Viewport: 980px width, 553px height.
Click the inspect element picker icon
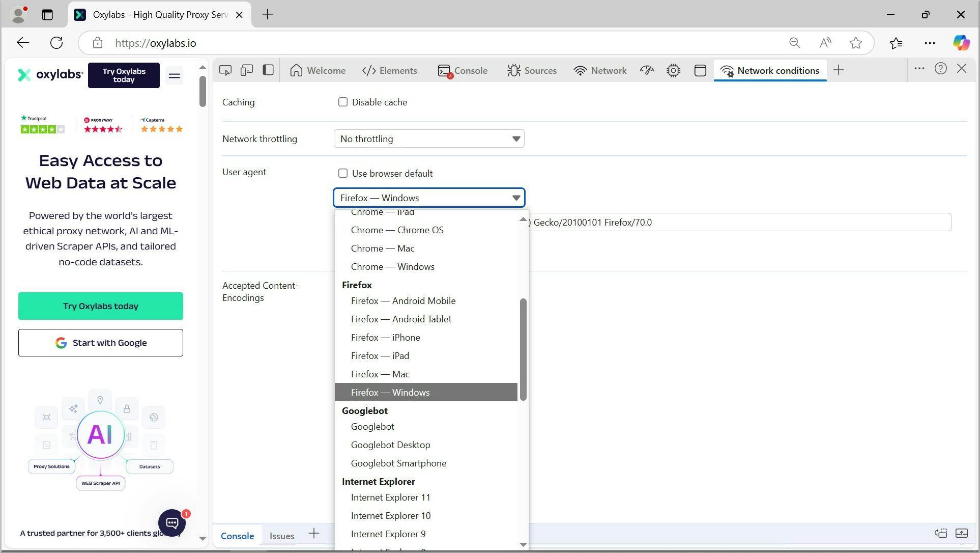pyautogui.click(x=225, y=70)
